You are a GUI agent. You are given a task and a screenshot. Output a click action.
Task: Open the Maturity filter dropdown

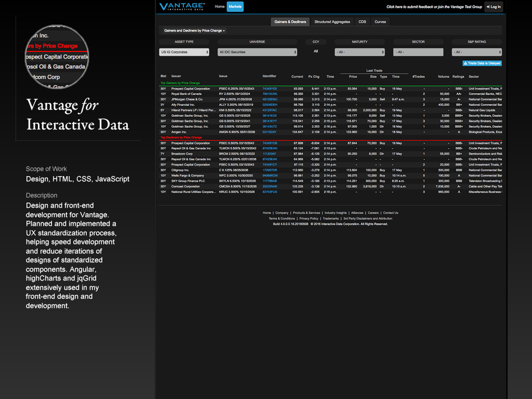359,52
